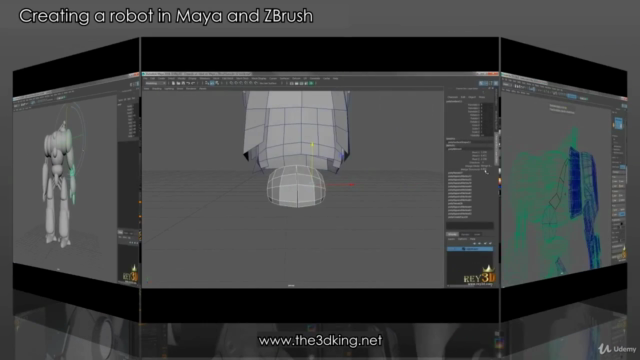Click the rightmost layer icon above the list
This screenshot has height=360, width=640.
point(490,243)
